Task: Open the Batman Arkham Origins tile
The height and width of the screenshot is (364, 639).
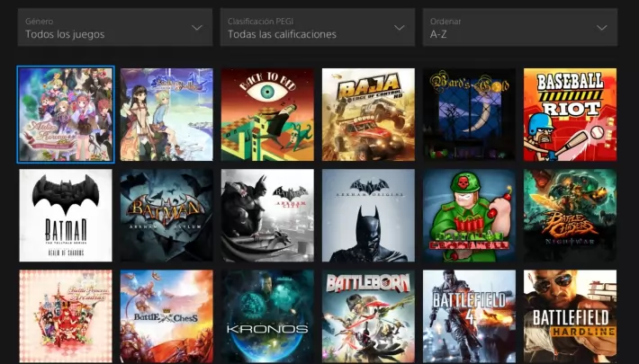Action: point(368,216)
